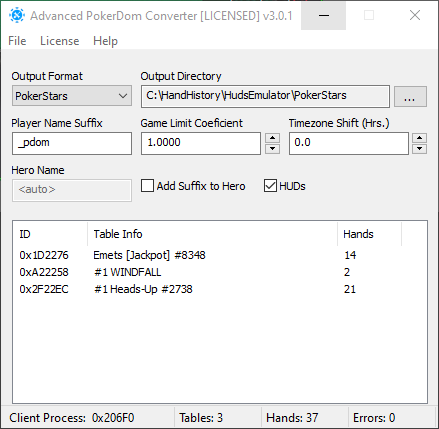
Task: Browse for output directory with ellipsis button
Action: [410, 97]
